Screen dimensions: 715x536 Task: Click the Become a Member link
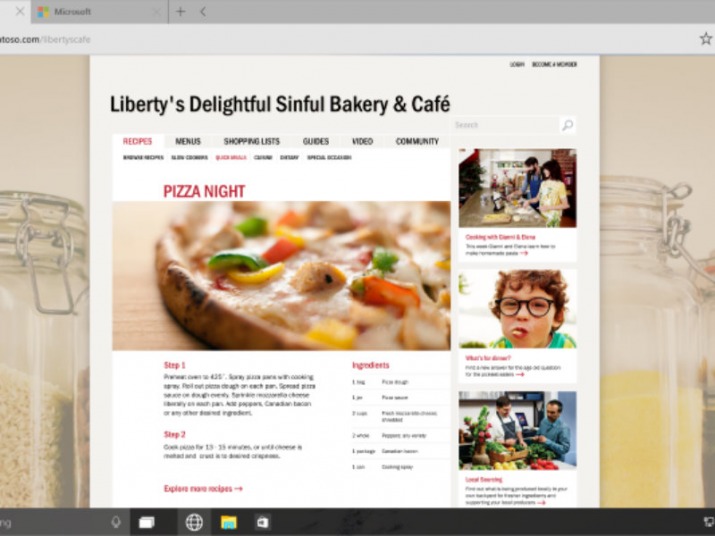[x=554, y=64]
